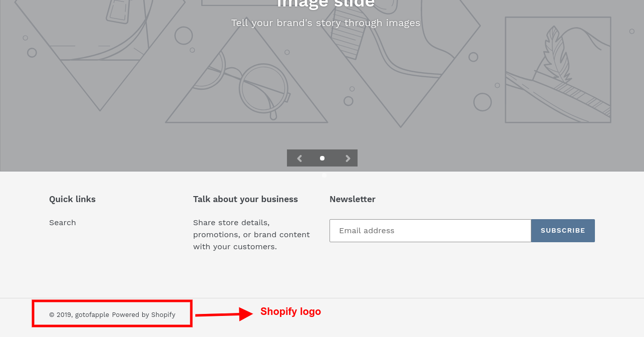
Task: Click the Powered by Shopify link
Action: 144,314
